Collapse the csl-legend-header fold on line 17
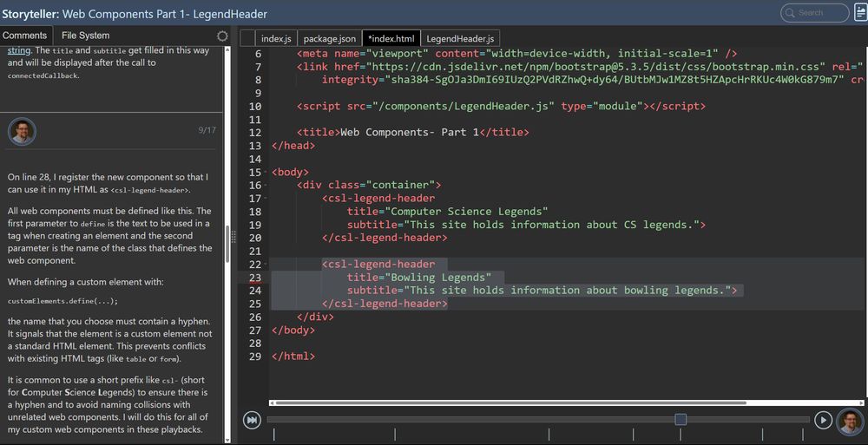 [266, 198]
